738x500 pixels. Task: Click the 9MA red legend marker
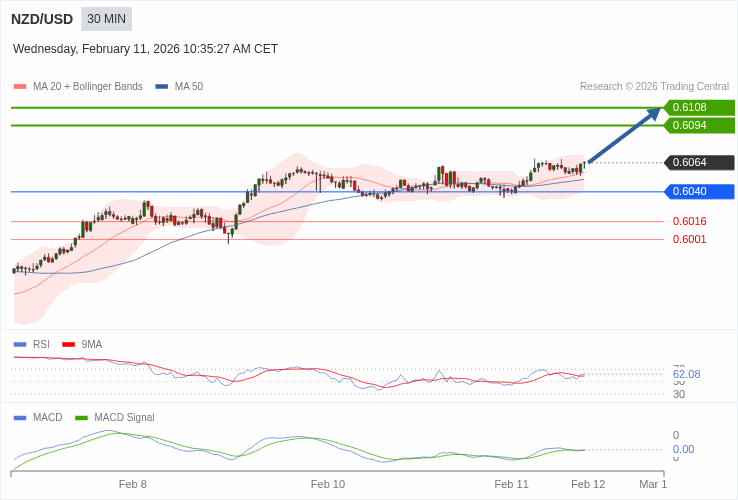click(69, 344)
